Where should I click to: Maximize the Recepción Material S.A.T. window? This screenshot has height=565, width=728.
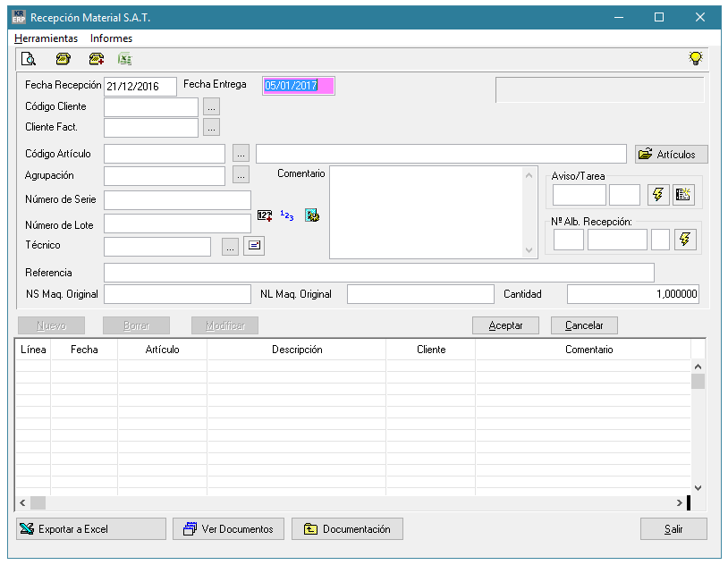click(x=659, y=17)
